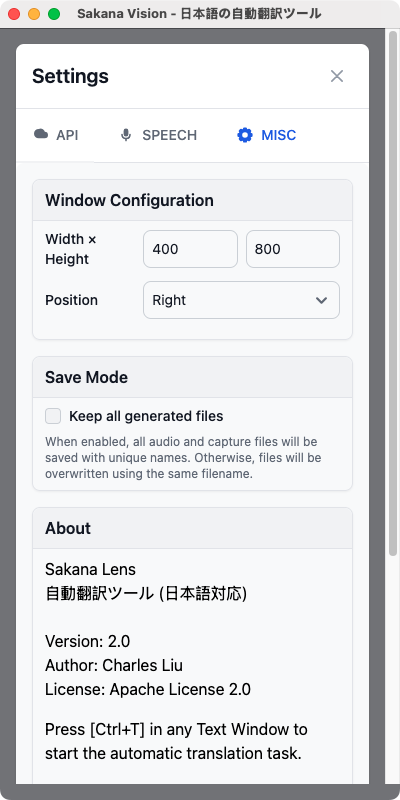Viewport: 400px width, 800px height.
Task: Click the 'Keep all generated files' label
Action: [146, 416]
